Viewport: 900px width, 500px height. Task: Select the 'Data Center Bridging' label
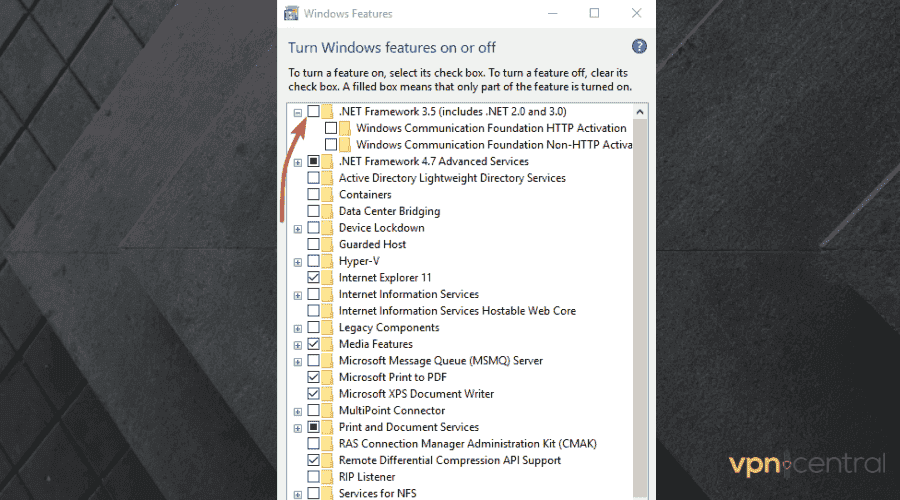389,211
